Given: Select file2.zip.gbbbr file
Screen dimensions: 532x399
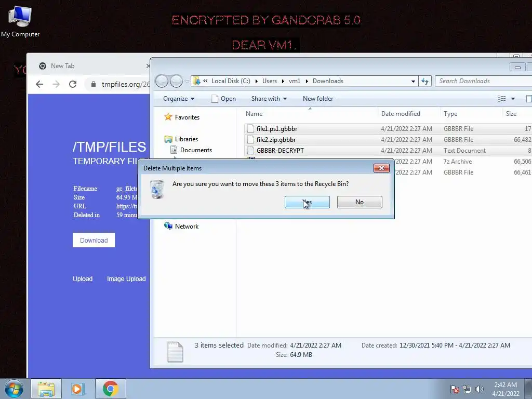Looking at the screenshot, I should tap(276, 139).
